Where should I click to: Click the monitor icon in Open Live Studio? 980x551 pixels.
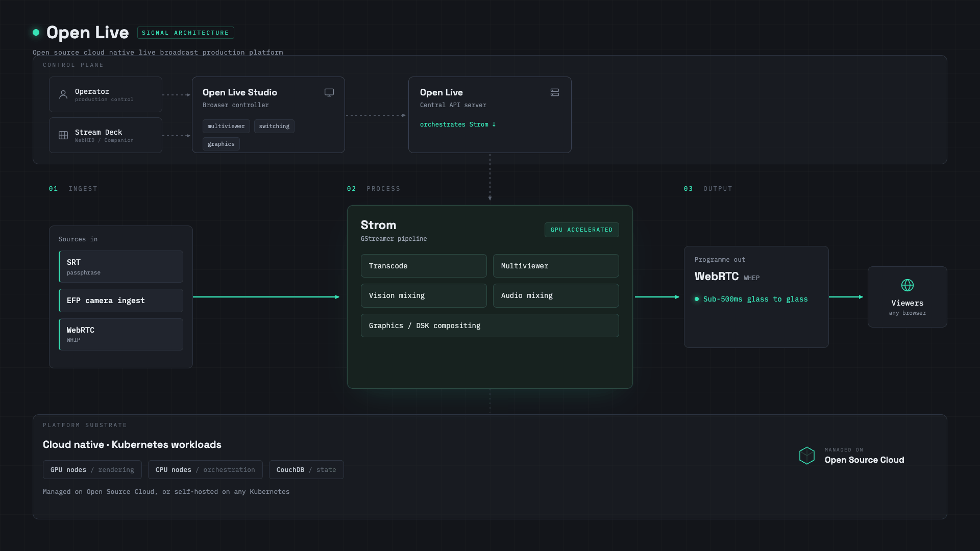pyautogui.click(x=329, y=92)
